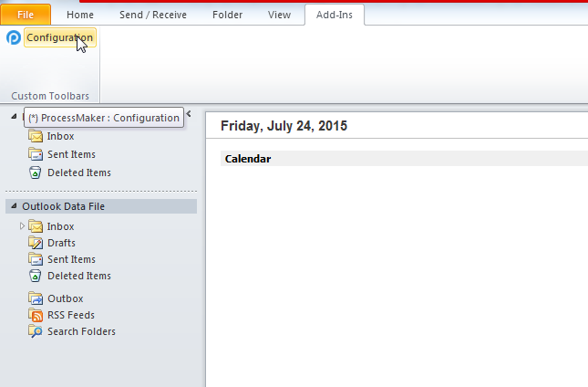This screenshot has width=588, height=387.
Task: Open the Outbox folder icon
Action: (36, 298)
